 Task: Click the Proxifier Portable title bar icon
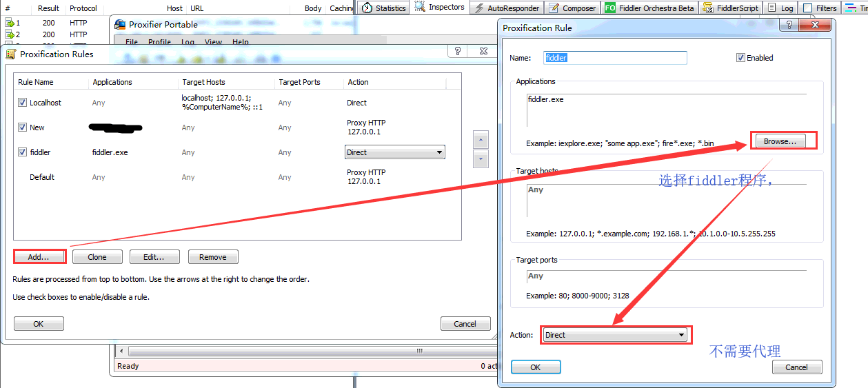click(120, 25)
